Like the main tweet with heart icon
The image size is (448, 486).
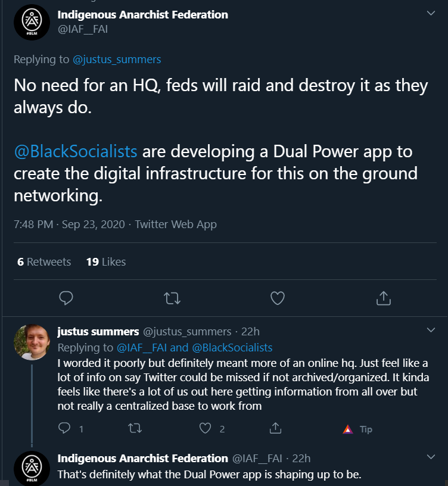point(278,298)
